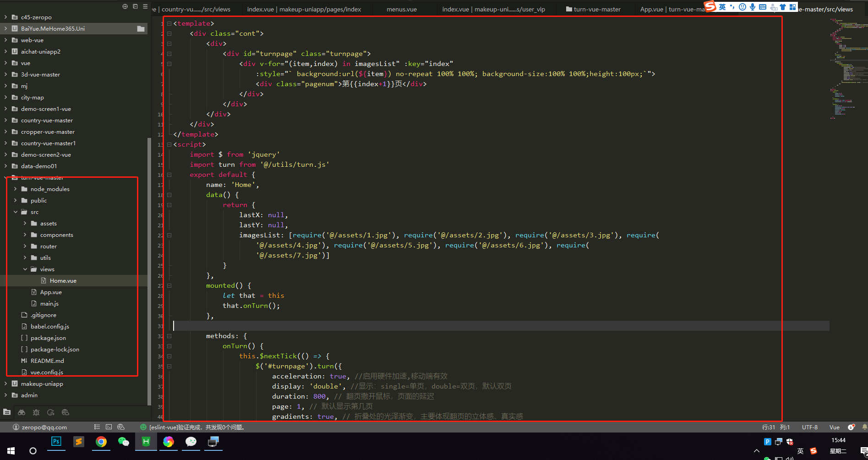The image size is (868, 460).
Task: Click the code minimap overview
Action: click(x=848, y=69)
